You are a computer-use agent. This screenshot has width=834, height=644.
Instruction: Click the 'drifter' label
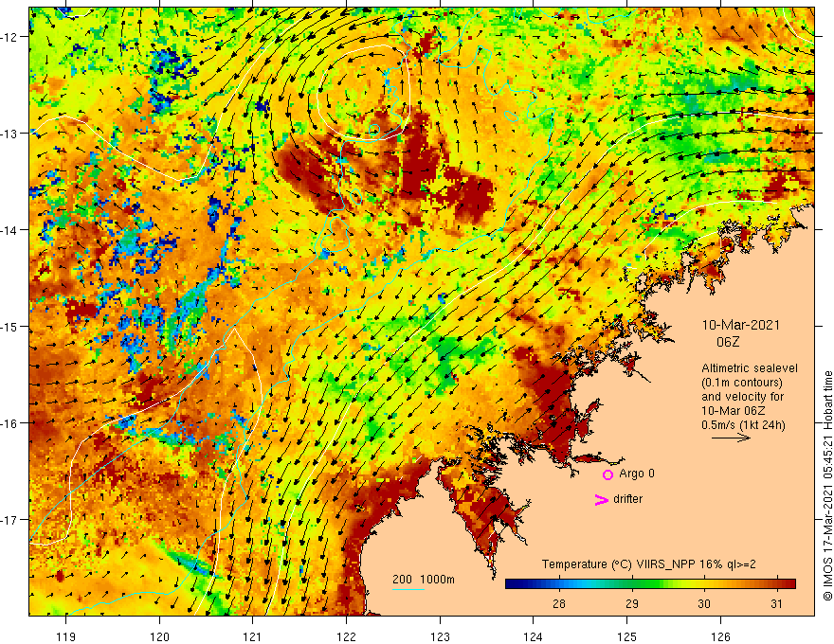(x=627, y=499)
